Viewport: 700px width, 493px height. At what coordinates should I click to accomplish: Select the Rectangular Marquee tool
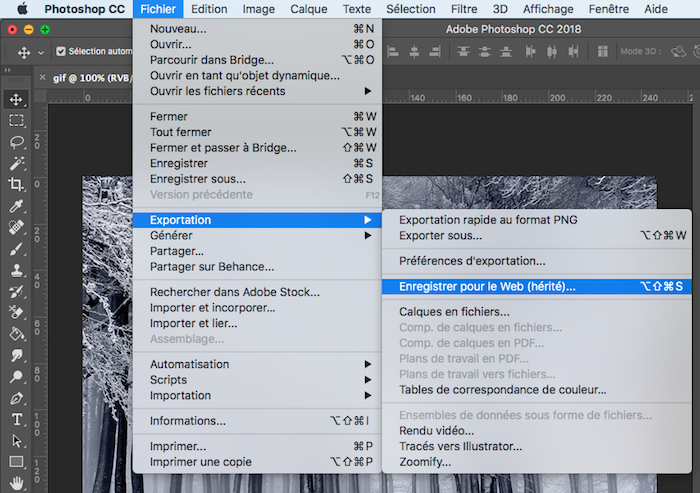[x=16, y=121]
